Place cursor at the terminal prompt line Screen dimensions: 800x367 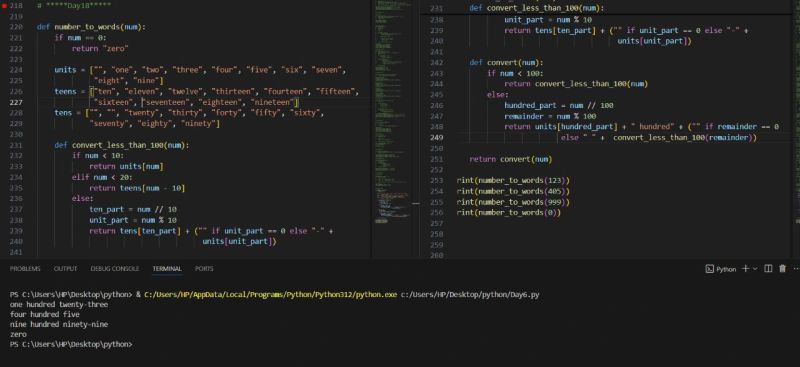[x=71, y=345]
